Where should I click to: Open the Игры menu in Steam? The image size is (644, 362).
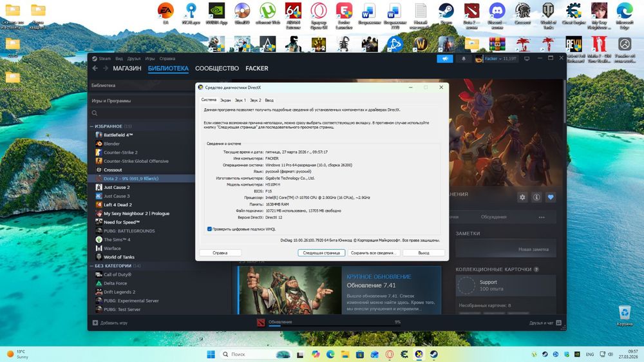[150, 59]
